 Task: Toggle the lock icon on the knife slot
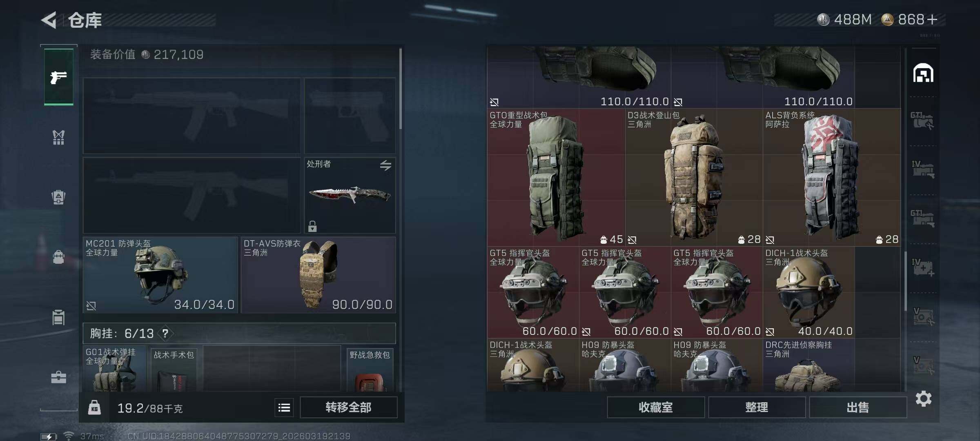coord(312,226)
